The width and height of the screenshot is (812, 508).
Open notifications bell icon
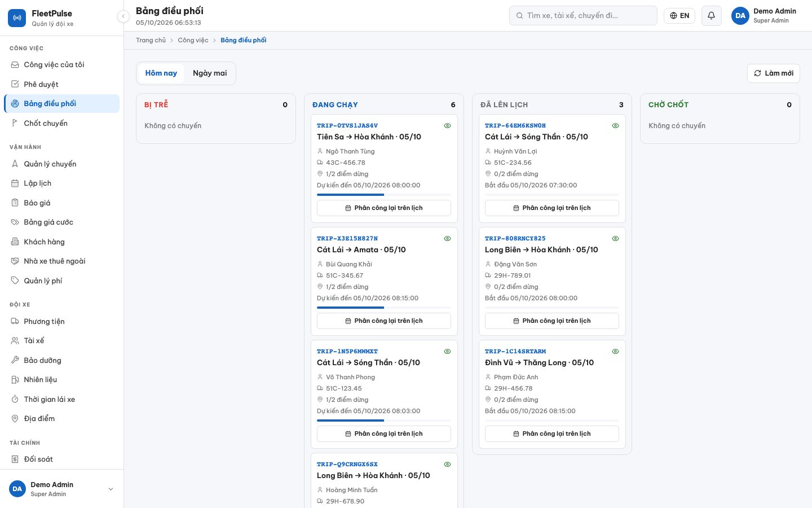click(712, 16)
